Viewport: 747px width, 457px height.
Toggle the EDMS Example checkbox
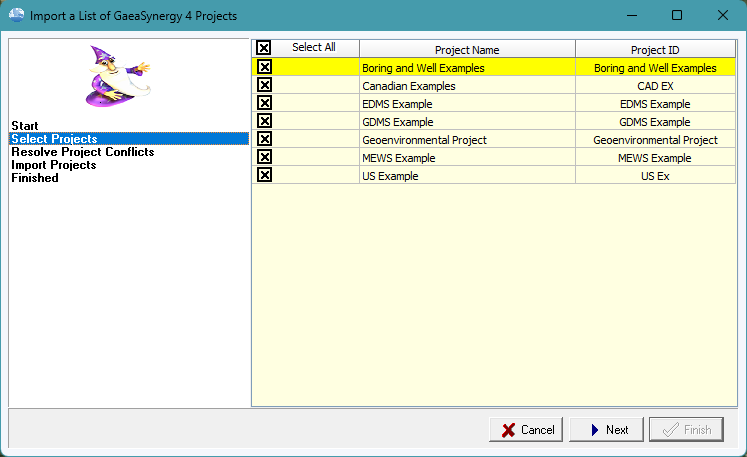click(264, 103)
